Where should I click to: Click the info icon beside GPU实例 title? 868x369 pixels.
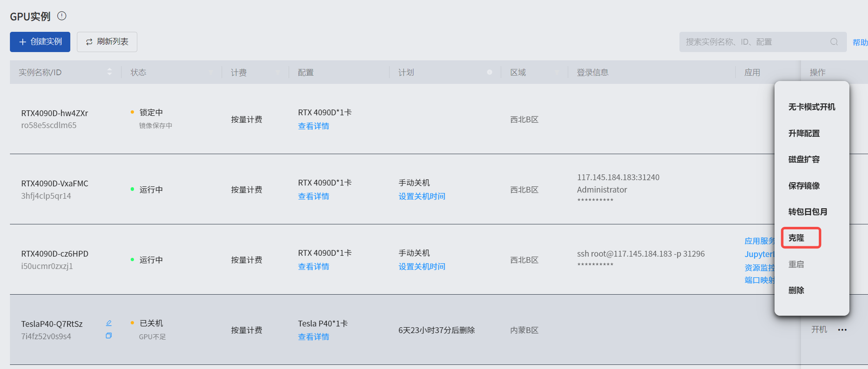coord(62,16)
